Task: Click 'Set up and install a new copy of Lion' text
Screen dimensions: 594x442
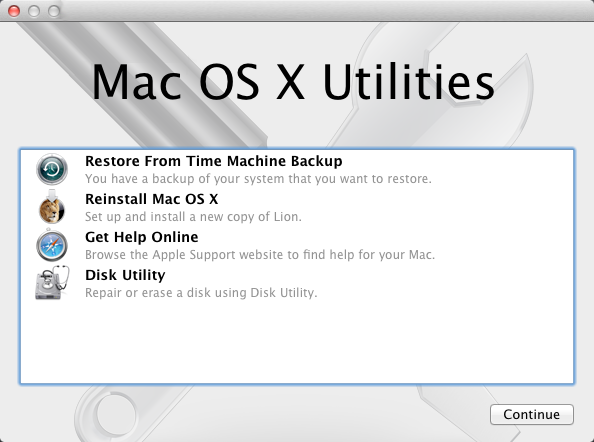Action: [x=193, y=217]
